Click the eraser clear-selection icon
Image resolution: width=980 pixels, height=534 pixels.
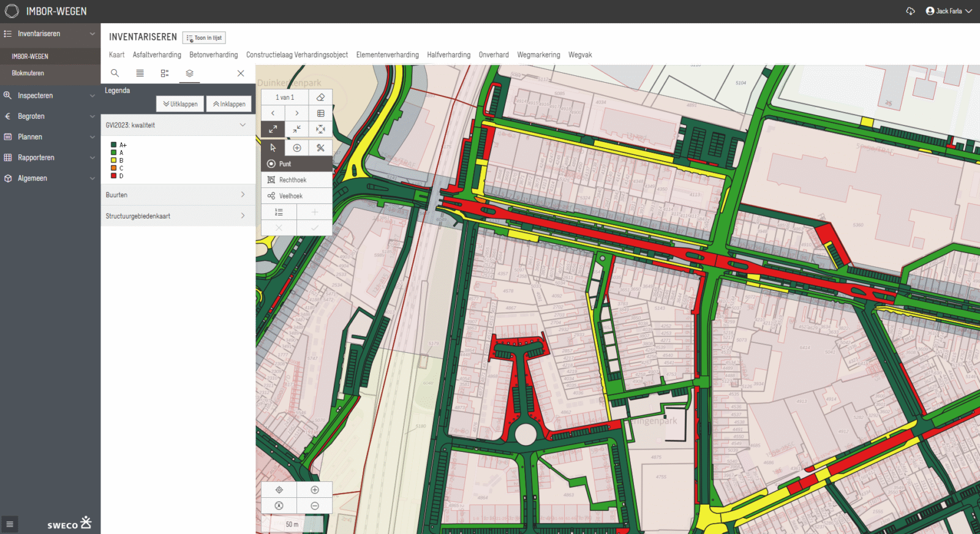tap(320, 97)
